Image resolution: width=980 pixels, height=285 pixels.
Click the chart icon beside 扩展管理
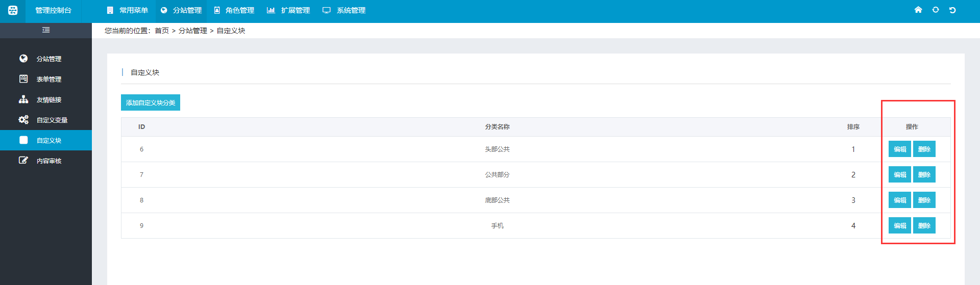click(x=271, y=10)
